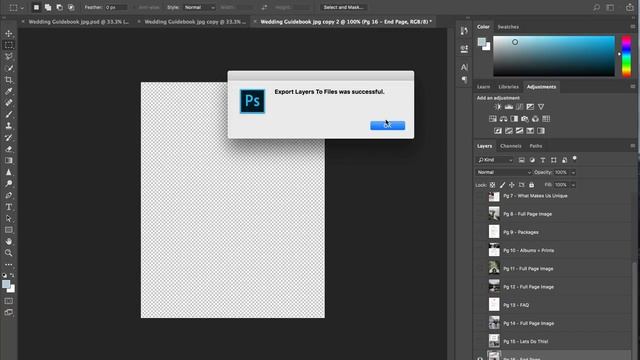Screen dimensions: 640x360
Task: Select the Path Selection tool
Action: [9, 218]
